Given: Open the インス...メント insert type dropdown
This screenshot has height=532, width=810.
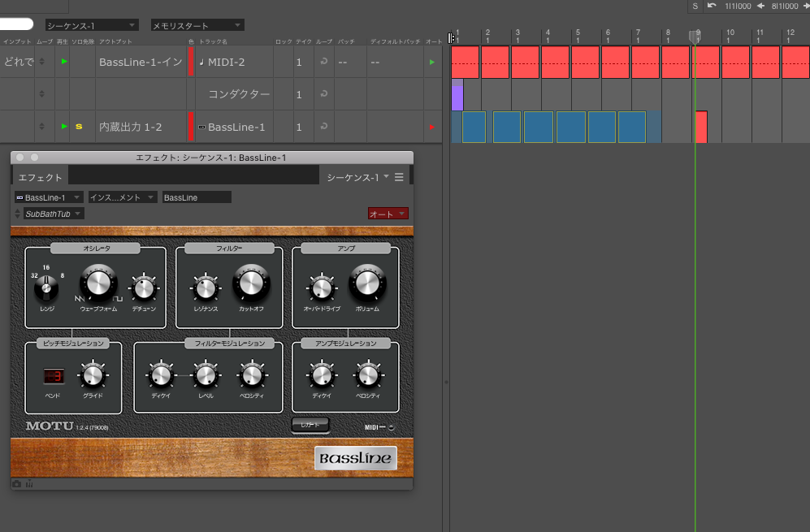Looking at the screenshot, I should coord(123,197).
